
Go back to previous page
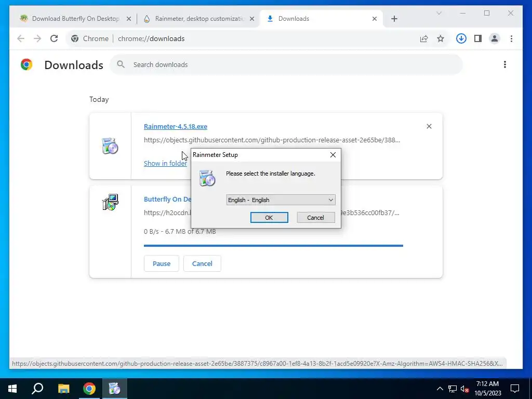click(21, 38)
